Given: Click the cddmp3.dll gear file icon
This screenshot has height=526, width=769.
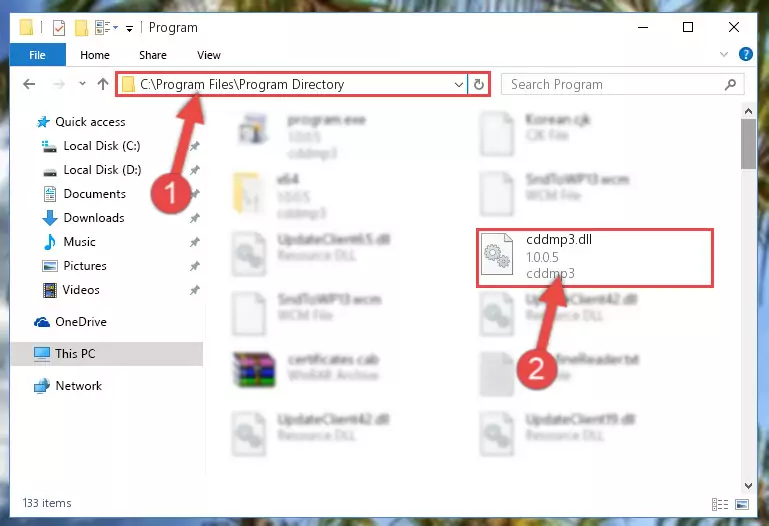Looking at the screenshot, I should [x=497, y=254].
